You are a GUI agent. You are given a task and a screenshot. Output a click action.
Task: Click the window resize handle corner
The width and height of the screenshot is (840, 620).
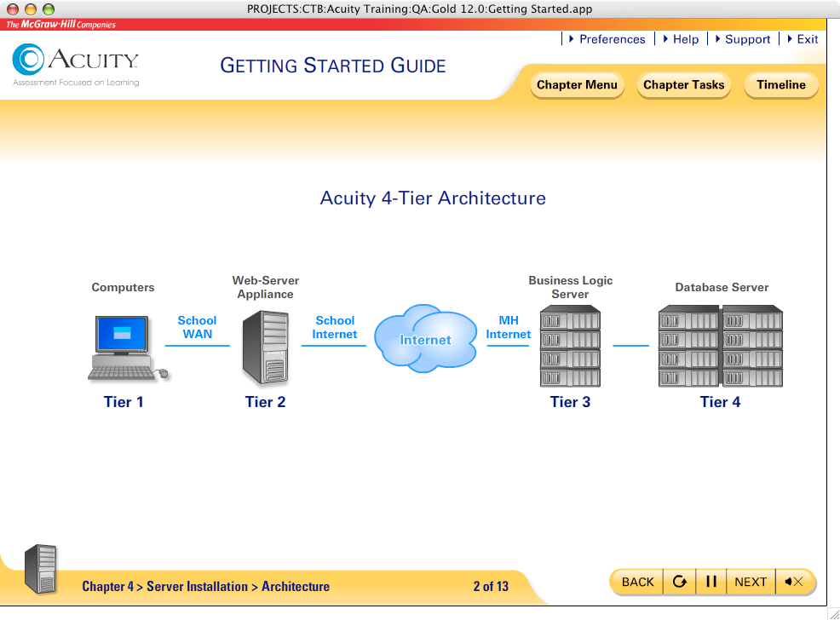pyautogui.click(x=833, y=613)
